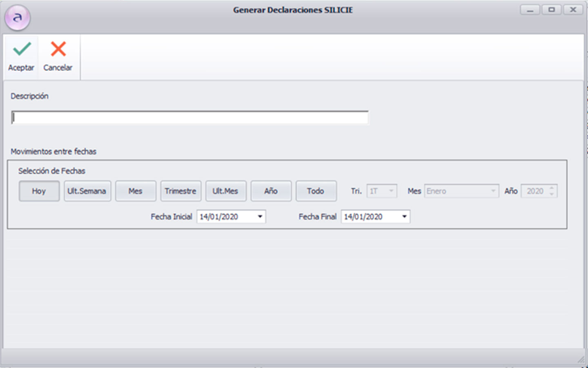Image resolution: width=588 pixels, height=368 pixels.
Task: Focus the Descripción text field
Action: coord(190,118)
